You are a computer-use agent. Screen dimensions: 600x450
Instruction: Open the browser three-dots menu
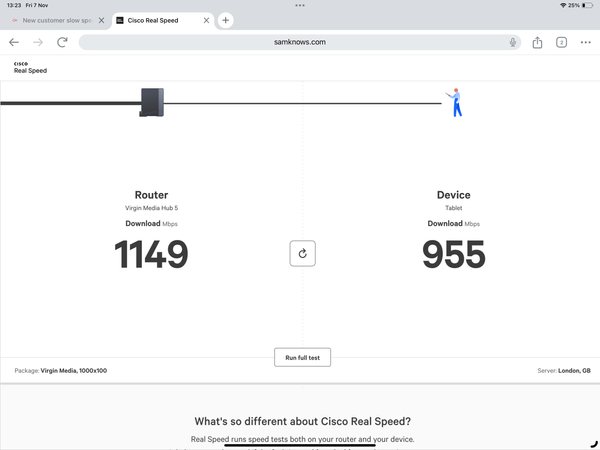coord(585,42)
